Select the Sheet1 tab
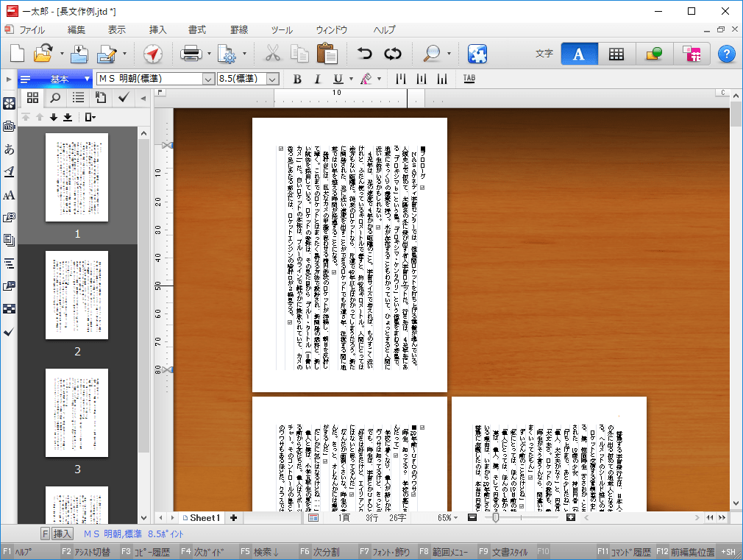 coord(201,518)
